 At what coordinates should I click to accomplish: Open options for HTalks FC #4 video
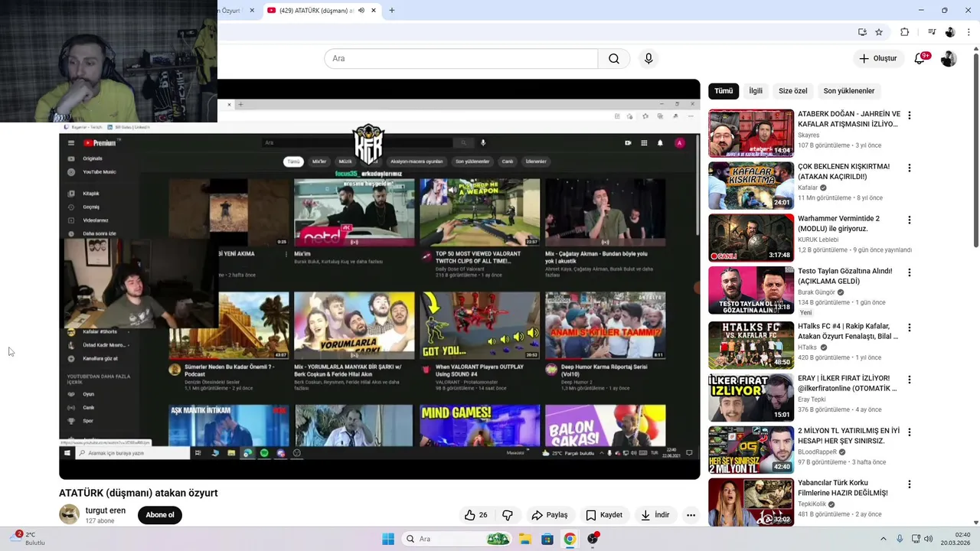click(x=909, y=328)
